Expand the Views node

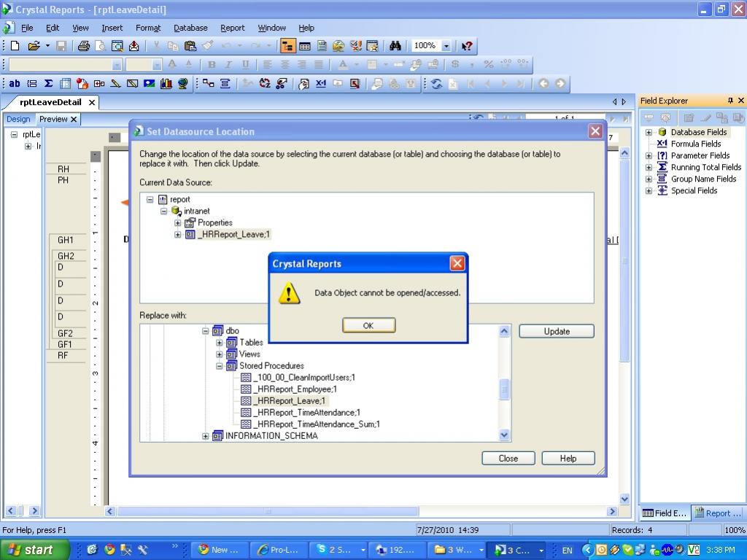[219, 354]
